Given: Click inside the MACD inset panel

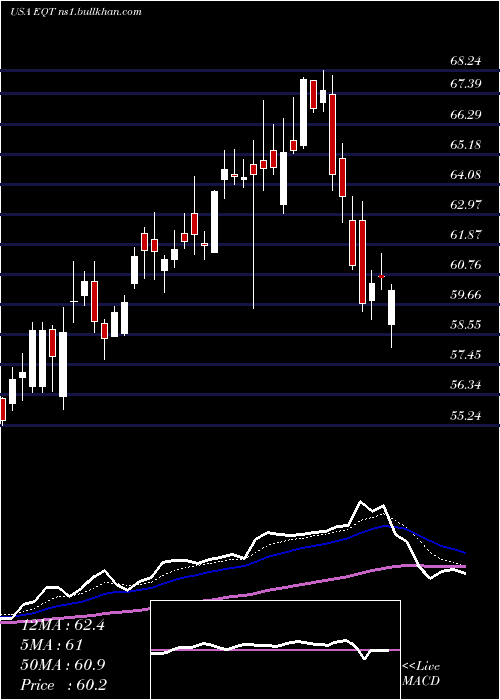Looking at the screenshot, I should coord(275,650).
